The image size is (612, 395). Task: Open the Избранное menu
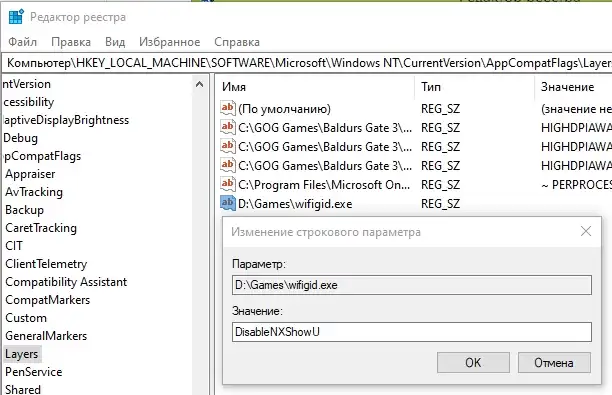pyautogui.click(x=170, y=42)
